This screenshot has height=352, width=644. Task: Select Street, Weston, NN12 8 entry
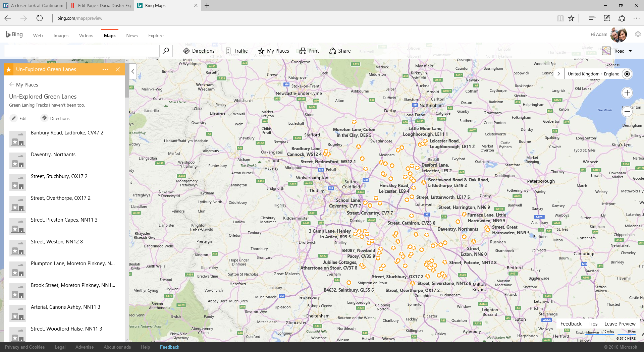64,248
